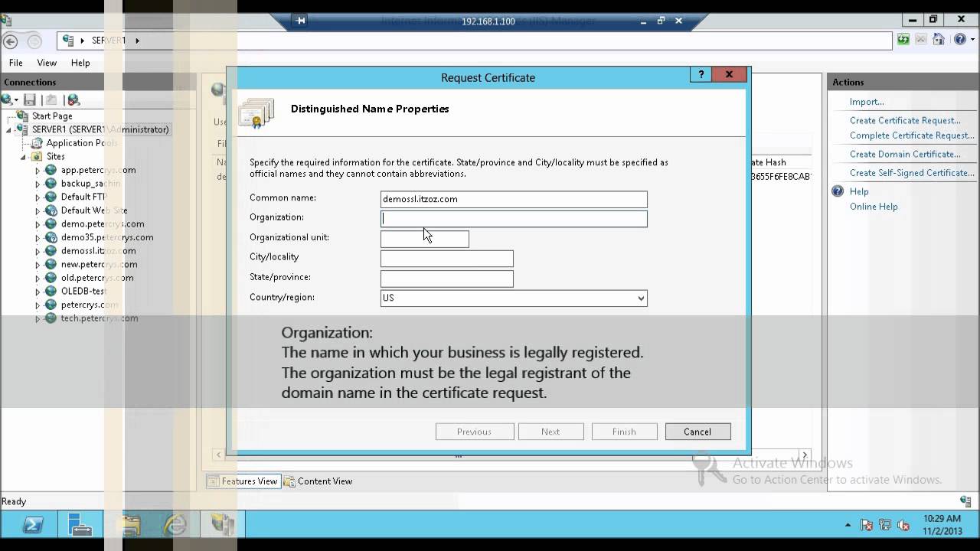980x551 pixels.
Task: Open the Country/region dropdown
Action: click(641, 298)
